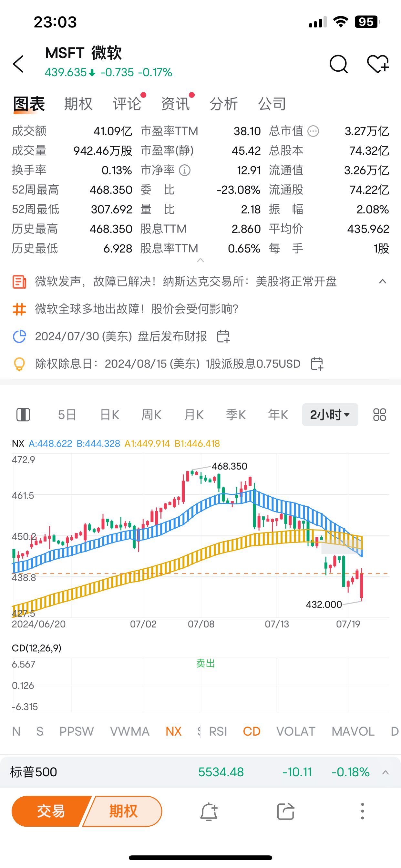This screenshot has width=401, height=868.
Task: Tap the earnings pie clock icon
Action: [x=19, y=336]
